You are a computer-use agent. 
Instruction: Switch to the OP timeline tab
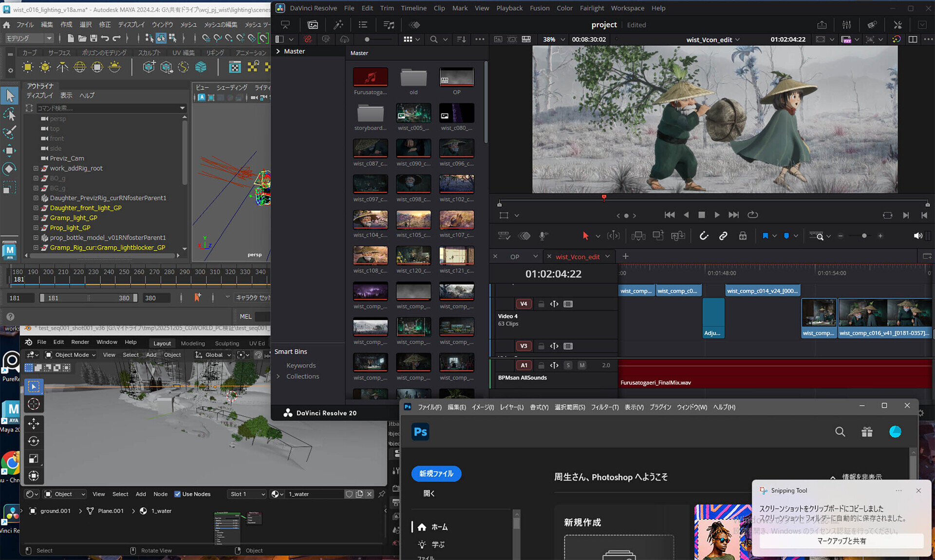pos(515,257)
